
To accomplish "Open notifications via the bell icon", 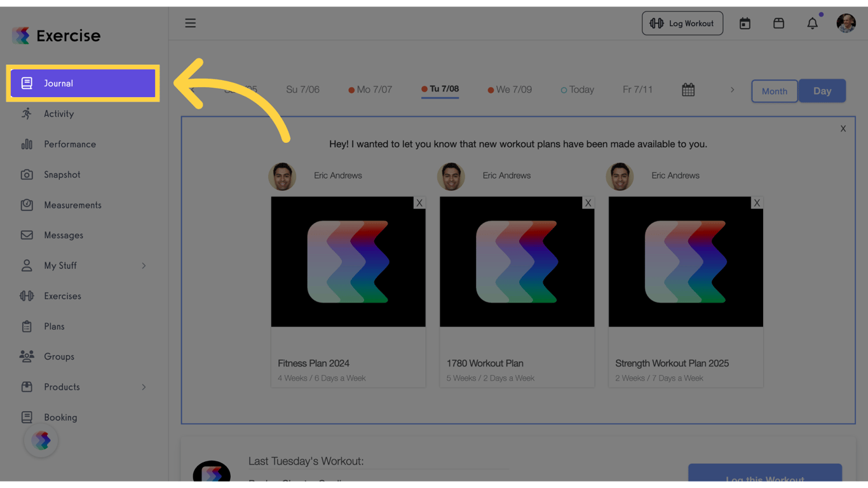I will [812, 23].
